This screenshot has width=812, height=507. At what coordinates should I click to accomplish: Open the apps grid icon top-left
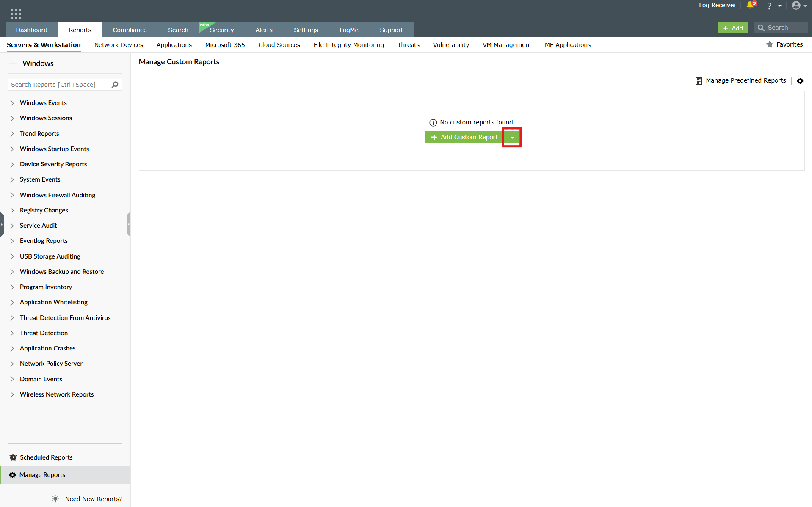point(16,13)
